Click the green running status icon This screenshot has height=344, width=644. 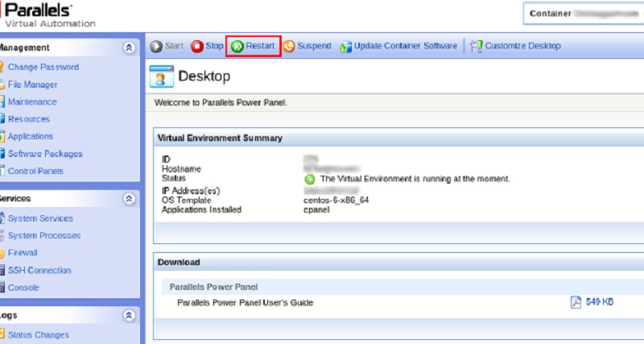(x=310, y=179)
